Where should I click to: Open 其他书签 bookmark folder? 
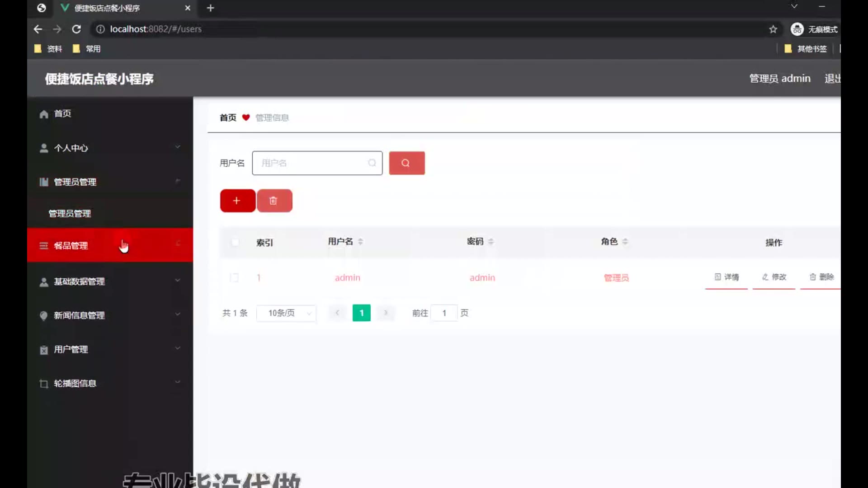806,48
